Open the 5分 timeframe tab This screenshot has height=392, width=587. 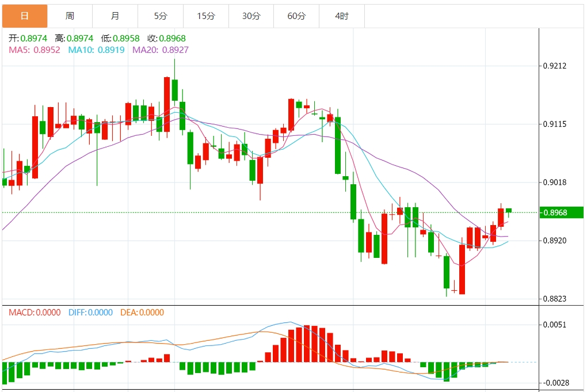[x=161, y=16]
